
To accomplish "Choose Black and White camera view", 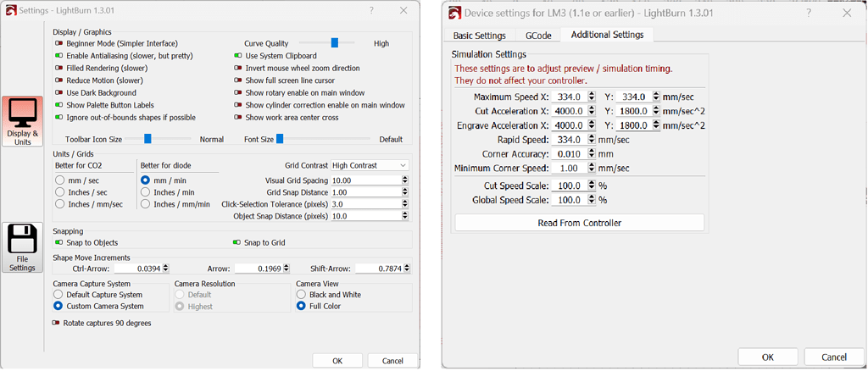I will tap(301, 295).
